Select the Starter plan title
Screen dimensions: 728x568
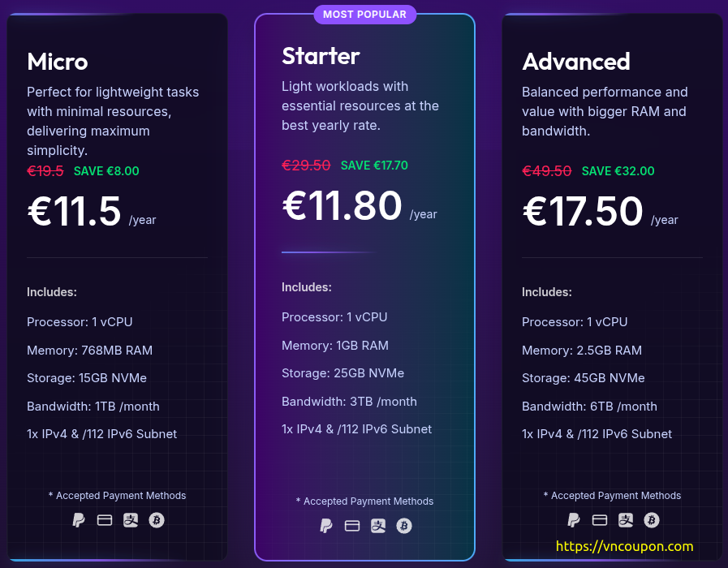click(x=321, y=56)
